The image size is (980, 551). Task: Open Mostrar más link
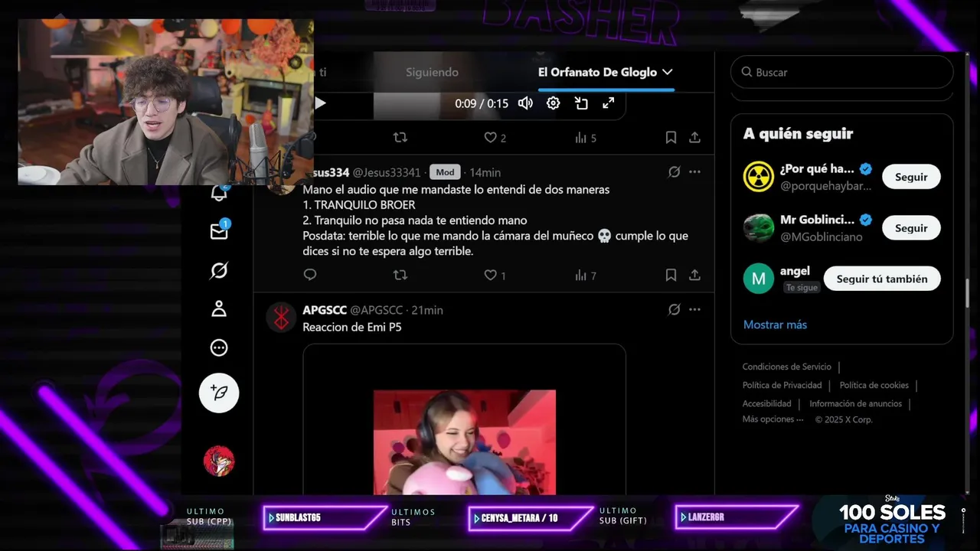tap(775, 324)
